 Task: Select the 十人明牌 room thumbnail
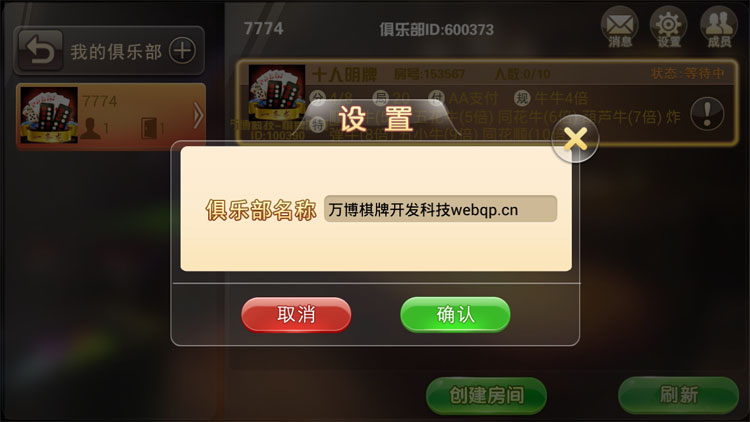(x=277, y=93)
